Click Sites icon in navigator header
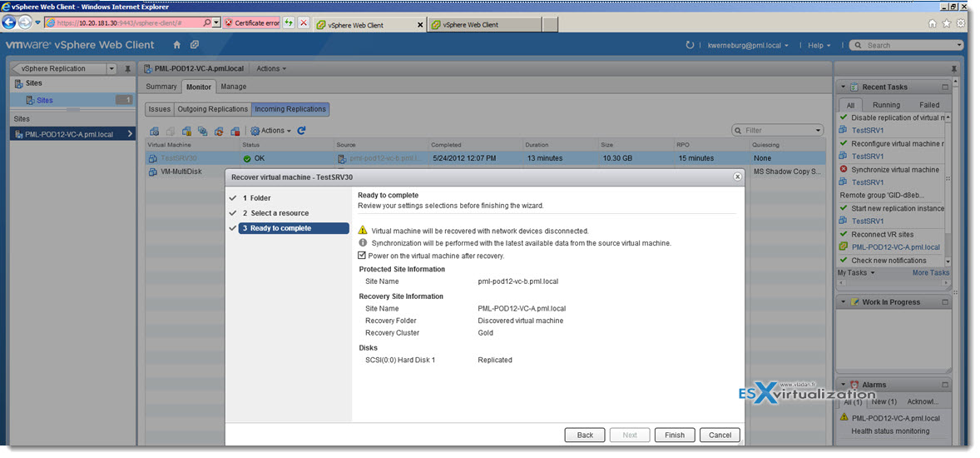The image size is (980, 458). [18, 84]
